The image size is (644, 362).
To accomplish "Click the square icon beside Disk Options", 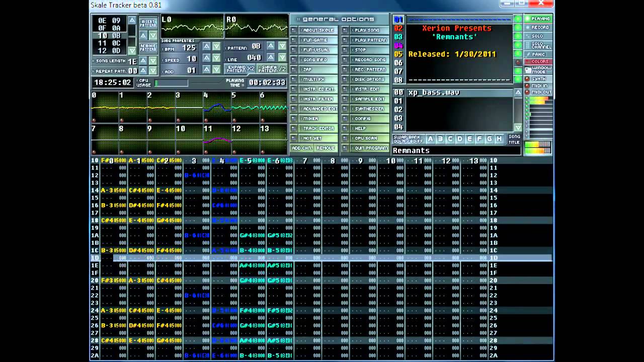I will [345, 79].
